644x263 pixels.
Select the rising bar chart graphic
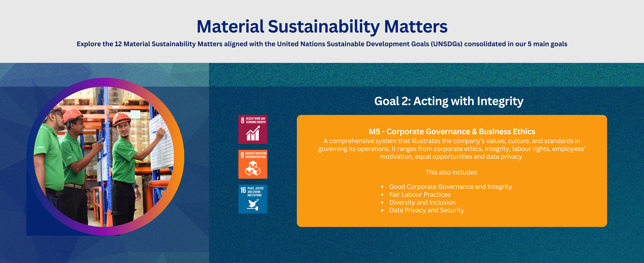coord(253,133)
